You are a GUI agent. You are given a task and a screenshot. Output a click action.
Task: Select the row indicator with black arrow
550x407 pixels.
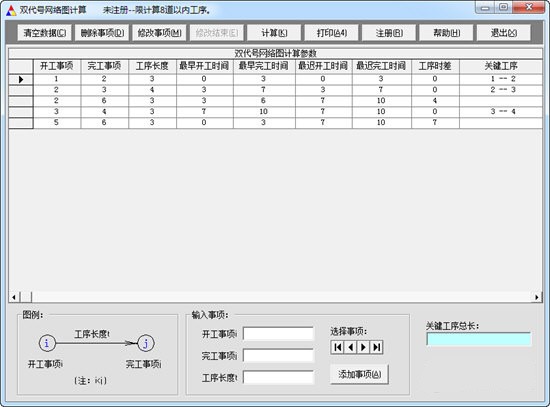point(21,79)
